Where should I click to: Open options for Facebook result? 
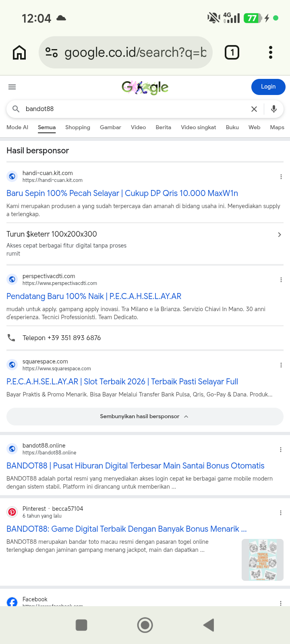tap(281, 603)
